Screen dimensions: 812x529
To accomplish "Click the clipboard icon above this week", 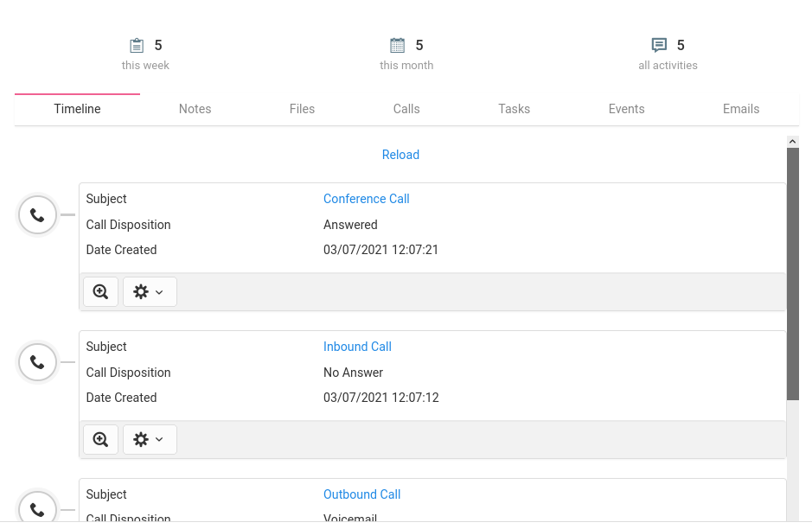I will 137,46.
